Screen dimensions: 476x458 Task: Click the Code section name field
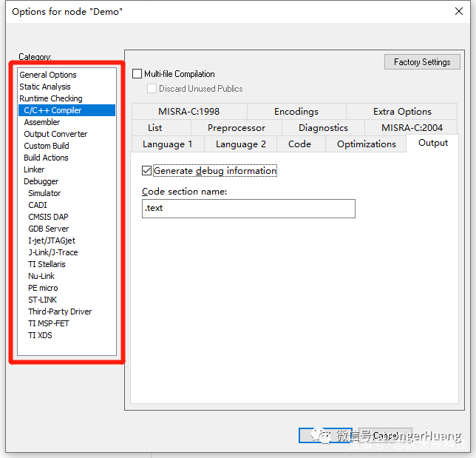point(248,209)
